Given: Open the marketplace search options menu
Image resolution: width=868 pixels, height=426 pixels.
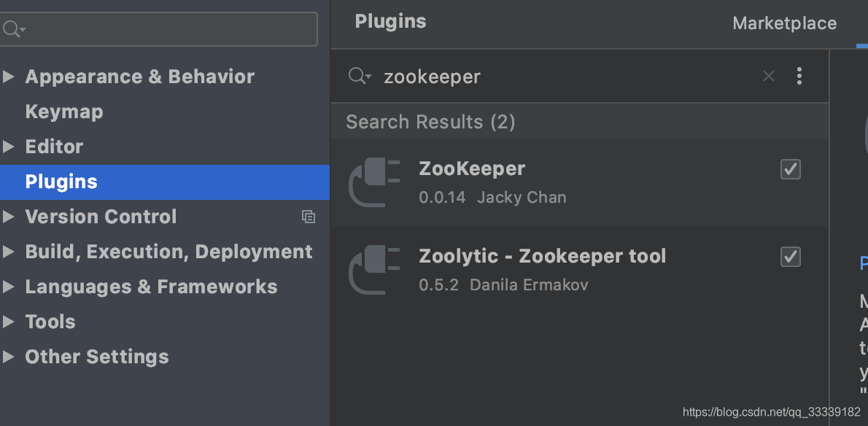Looking at the screenshot, I should coord(799,75).
